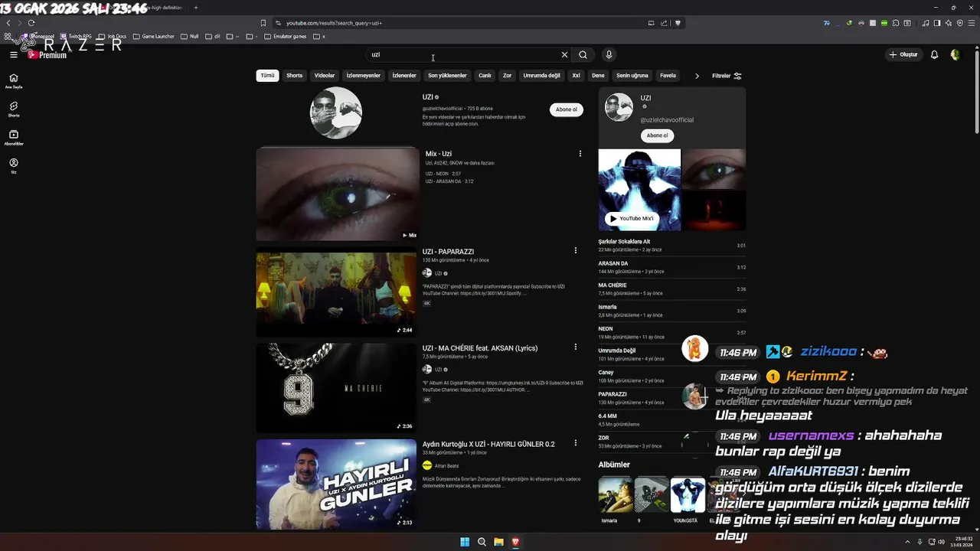
Task: Open UZI - PAPARAZZI video title
Action: (x=448, y=252)
